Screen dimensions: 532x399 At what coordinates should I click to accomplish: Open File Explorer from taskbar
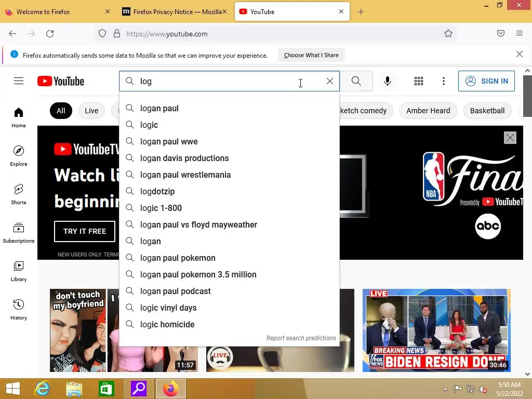coord(74,389)
